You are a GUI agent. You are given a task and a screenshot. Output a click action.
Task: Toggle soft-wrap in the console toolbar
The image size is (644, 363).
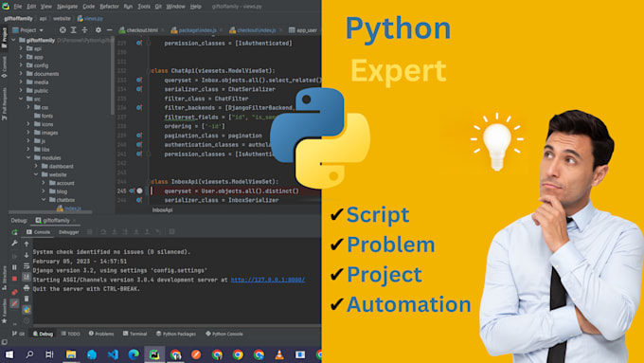pyautogui.click(x=27, y=266)
